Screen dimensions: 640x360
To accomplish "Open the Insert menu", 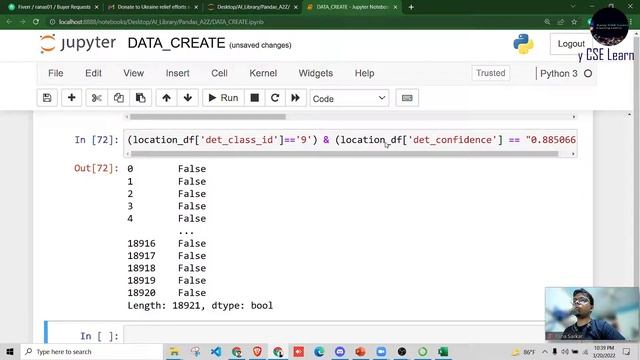I will (178, 73).
